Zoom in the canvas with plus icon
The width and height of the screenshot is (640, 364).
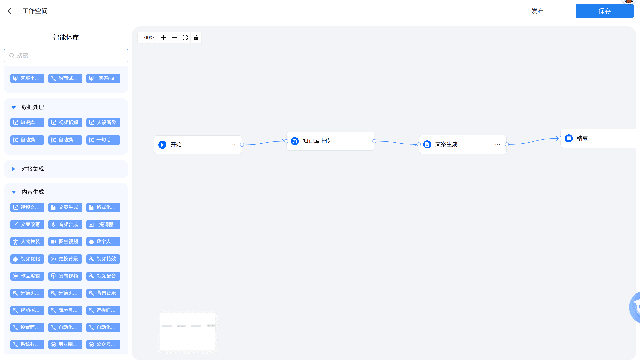pos(164,38)
